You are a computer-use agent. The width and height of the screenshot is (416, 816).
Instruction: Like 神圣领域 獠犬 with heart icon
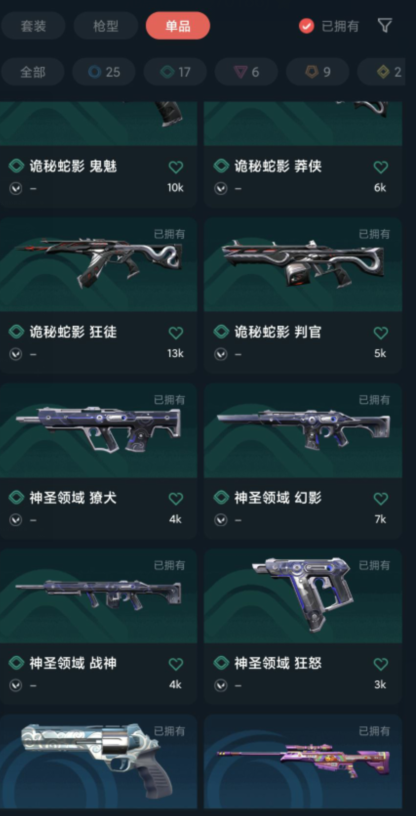176,499
